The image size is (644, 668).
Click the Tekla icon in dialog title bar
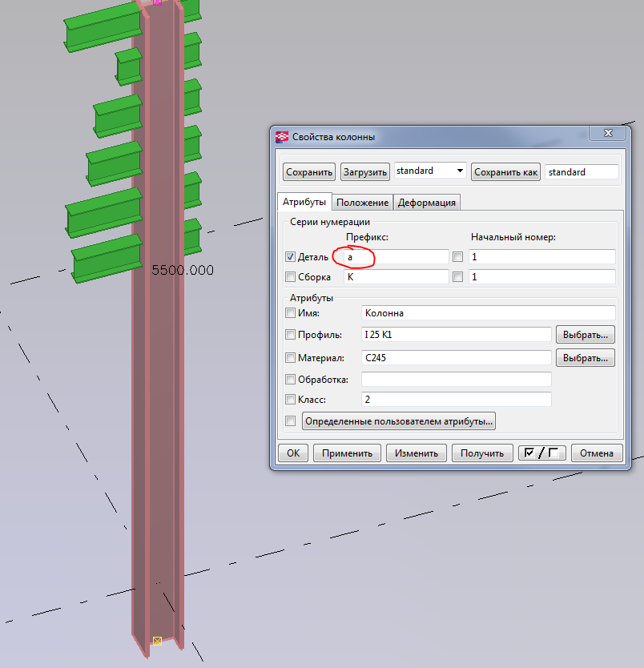point(282,137)
